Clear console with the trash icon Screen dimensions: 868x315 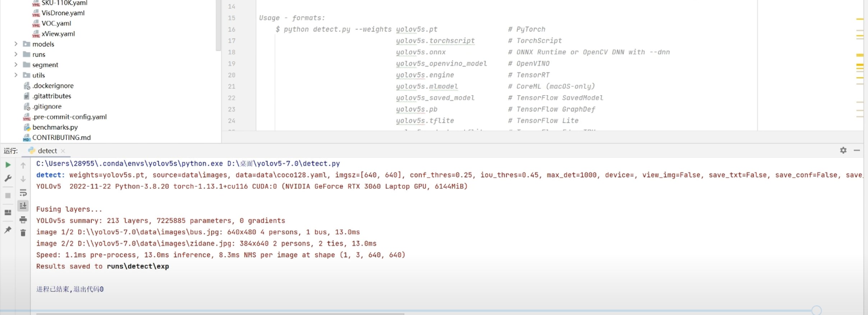(23, 233)
